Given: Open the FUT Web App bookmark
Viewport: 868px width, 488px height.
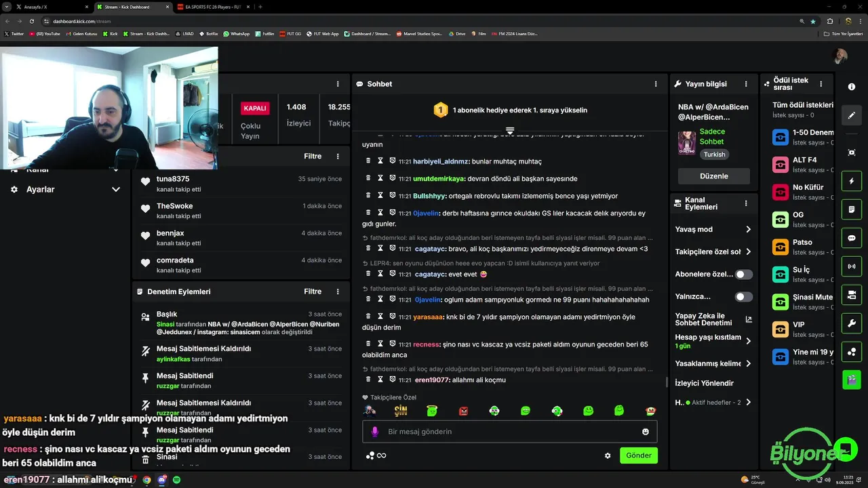Looking at the screenshot, I should (322, 33).
